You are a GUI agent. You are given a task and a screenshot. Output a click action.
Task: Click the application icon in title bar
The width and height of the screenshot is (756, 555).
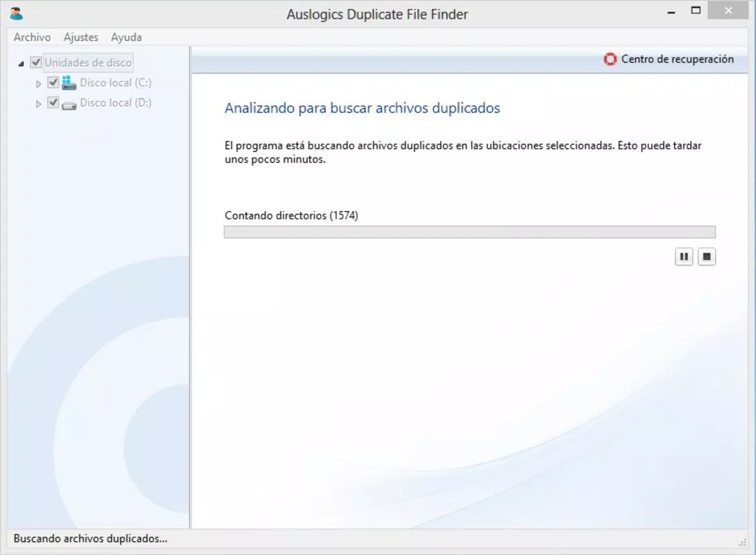[x=17, y=14]
